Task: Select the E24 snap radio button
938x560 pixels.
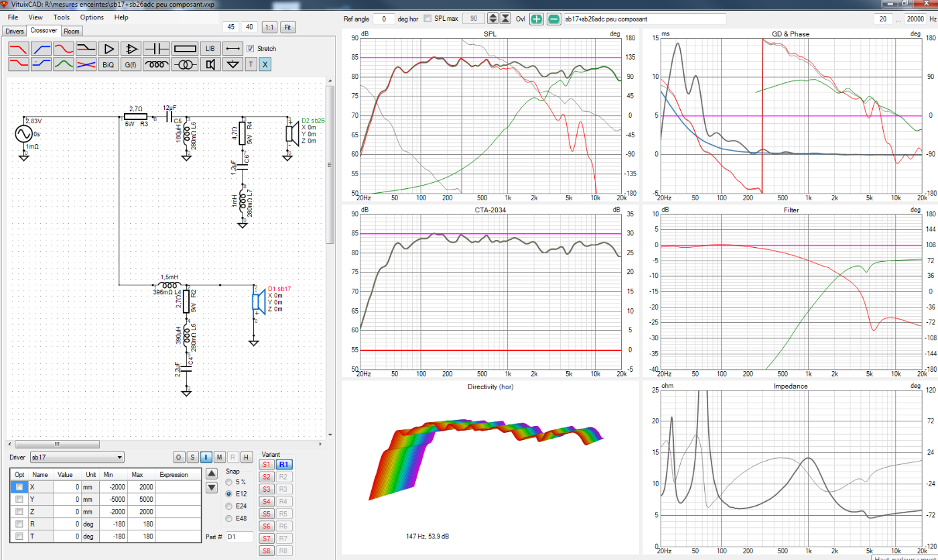Action: 229,506
